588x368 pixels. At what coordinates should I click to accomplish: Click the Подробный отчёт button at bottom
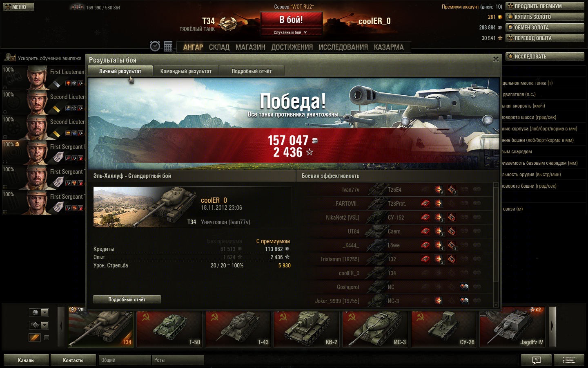point(127,299)
